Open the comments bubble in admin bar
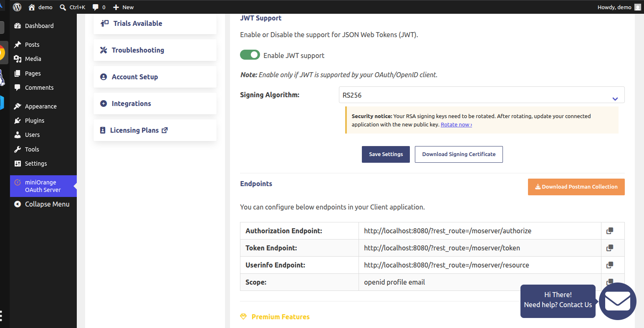This screenshot has height=328, width=644. (x=99, y=7)
